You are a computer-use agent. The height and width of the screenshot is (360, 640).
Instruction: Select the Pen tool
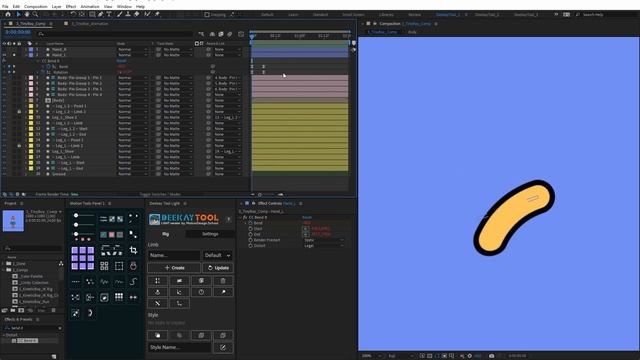click(x=100, y=14)
